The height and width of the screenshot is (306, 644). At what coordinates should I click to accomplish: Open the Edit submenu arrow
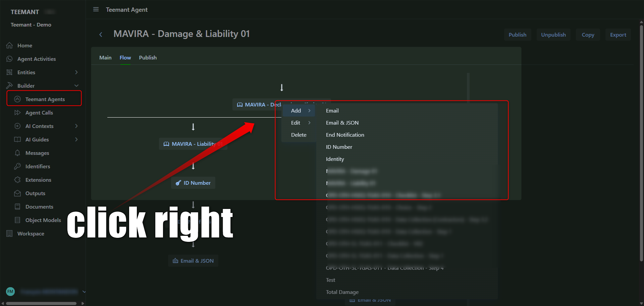point(309,123)
